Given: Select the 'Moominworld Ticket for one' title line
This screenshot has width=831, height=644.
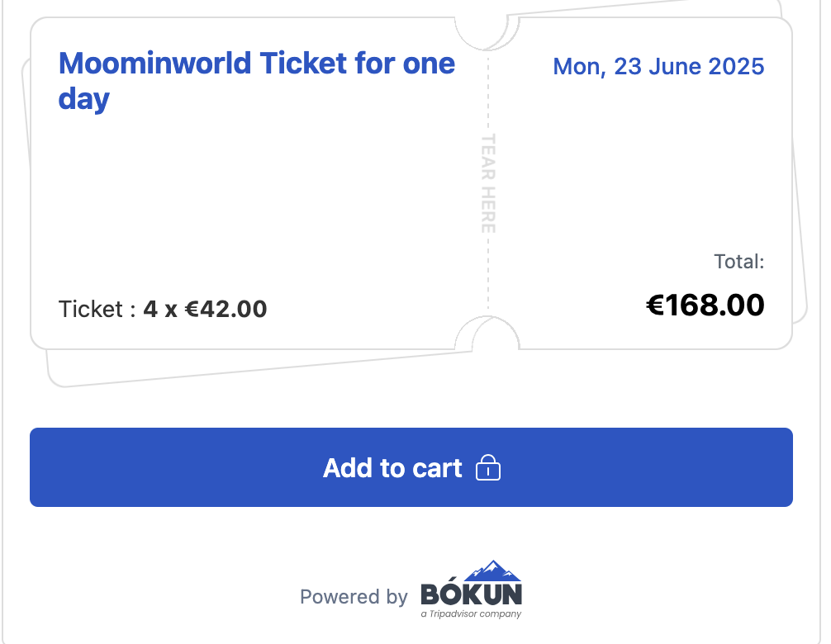Looking at the screenshot, I should (x=257, y=64).
